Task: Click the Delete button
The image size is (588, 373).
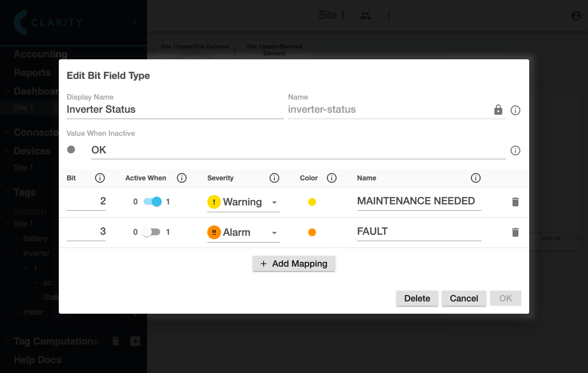Action: (417, 298)
